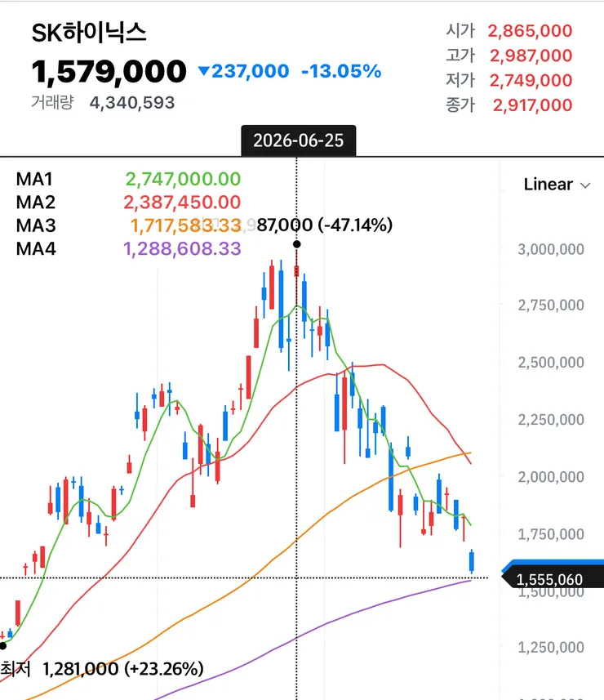604x700 pixels.
Task: Click the MA3 legend label
Action: [36, 225]
